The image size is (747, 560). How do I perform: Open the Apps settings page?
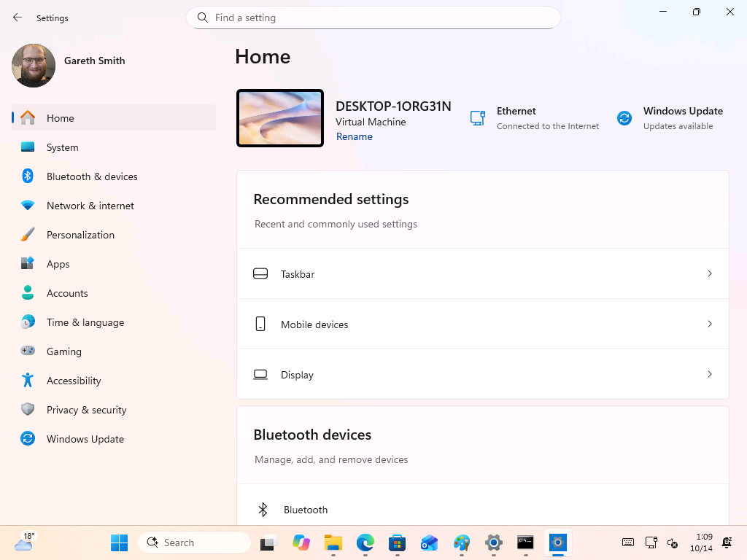click(x=113, y=264)
